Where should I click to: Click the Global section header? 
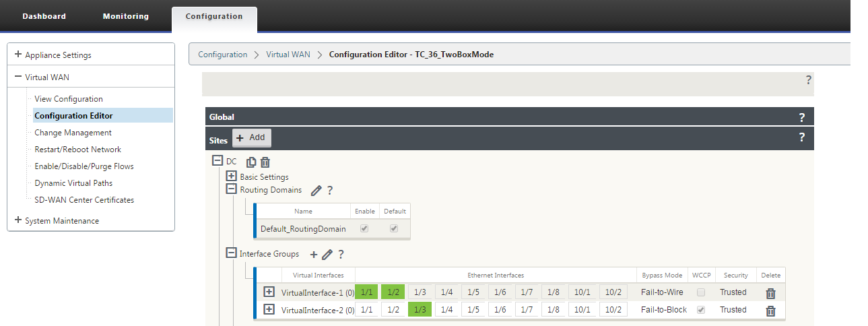[x=510, y=117]
